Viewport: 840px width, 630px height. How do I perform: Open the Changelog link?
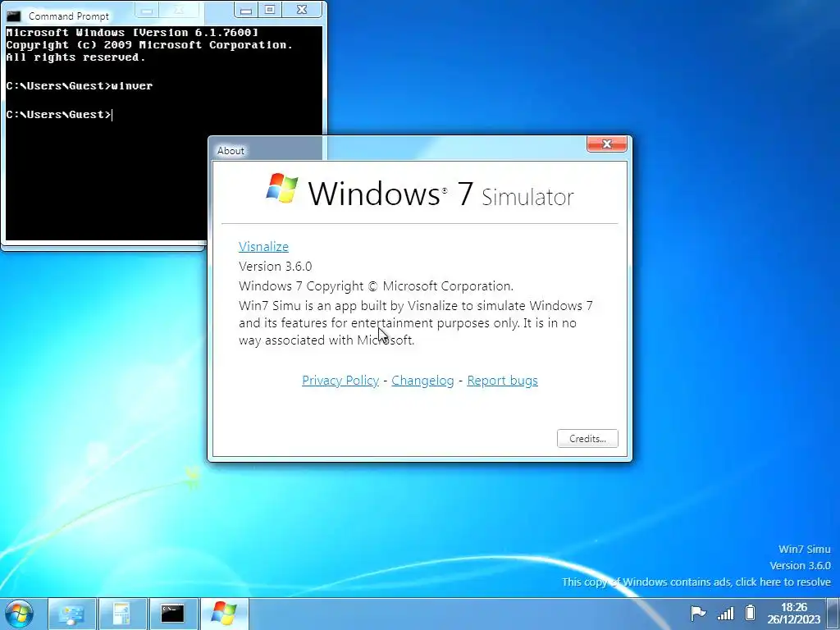pos(422,381)
